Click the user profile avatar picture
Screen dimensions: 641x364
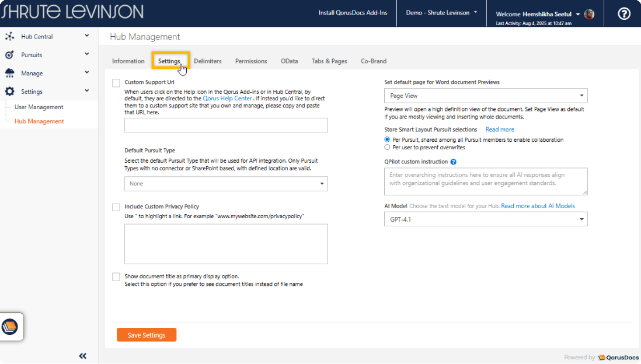point(589,14)
